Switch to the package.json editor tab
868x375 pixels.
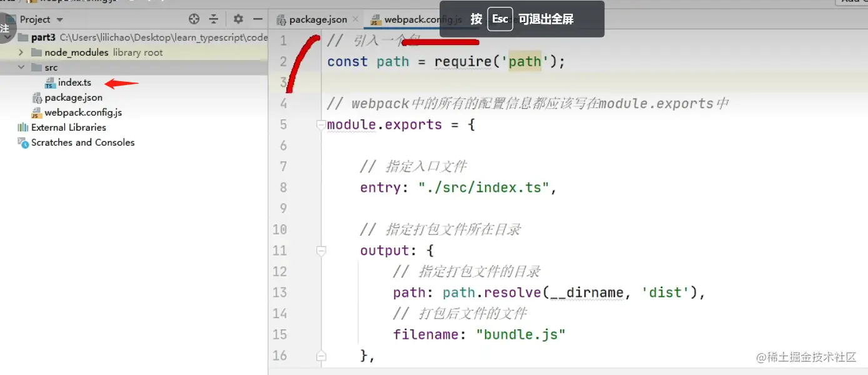click(318, 19)
